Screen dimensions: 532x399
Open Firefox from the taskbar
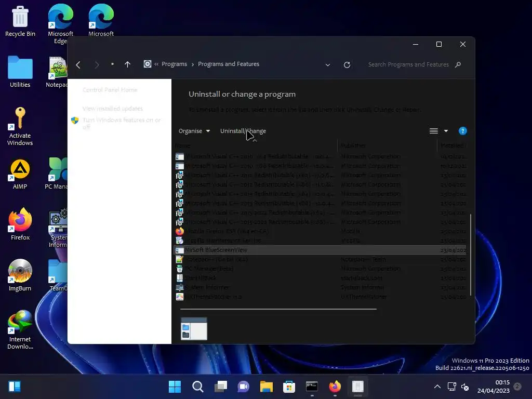pyautogui.click(x=335, y=387)
